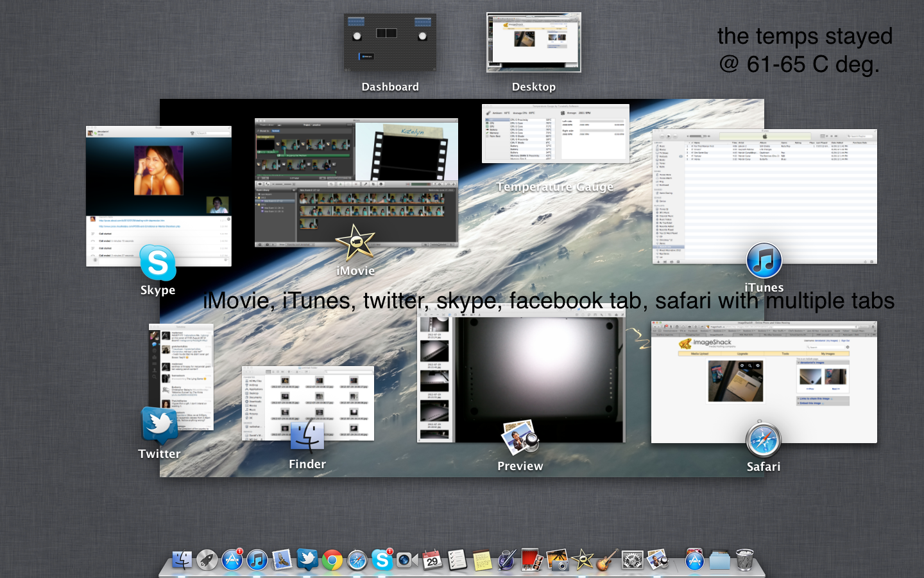Viewport: 924px width, 578px height.
Task: Open System Preferences gear in Dock
Action: coord(633,560)
